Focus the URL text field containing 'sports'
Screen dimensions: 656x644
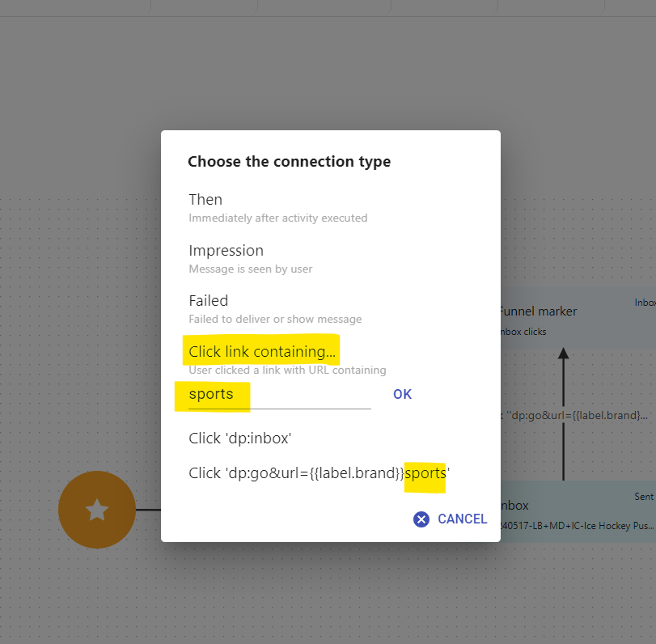point(279,395)
